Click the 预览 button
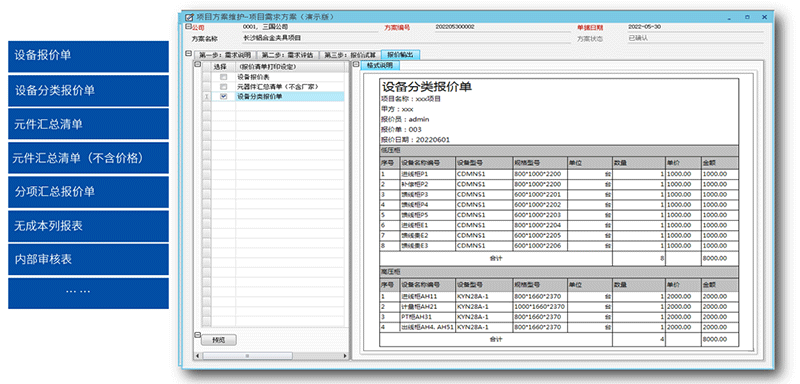This screenshot has height=384, width=800. (x=218, y=340)
